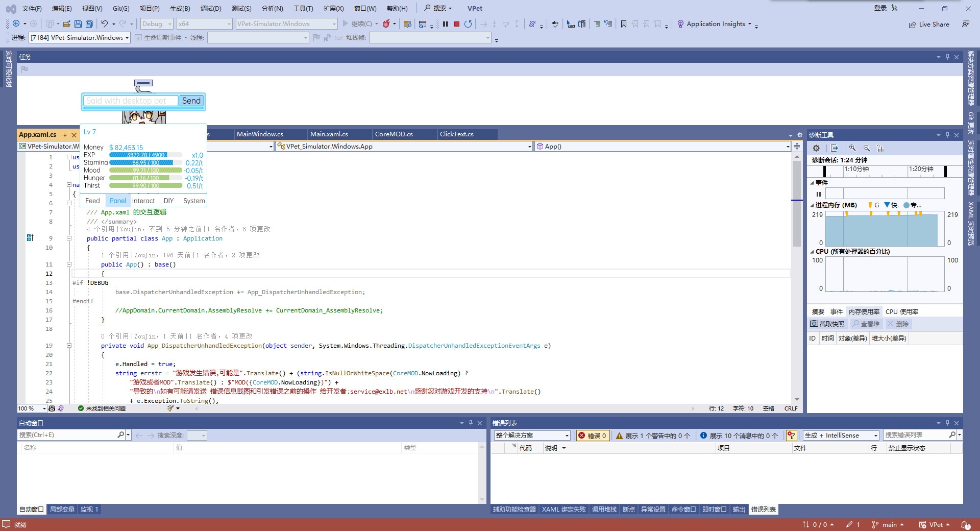The image size is (980, 531).
Task: Click the 截取快照 snapshot button
Action: click(x=827, y=324)
